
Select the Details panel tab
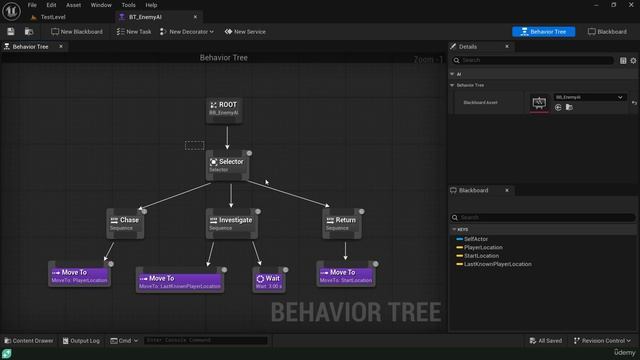[468, 47]
